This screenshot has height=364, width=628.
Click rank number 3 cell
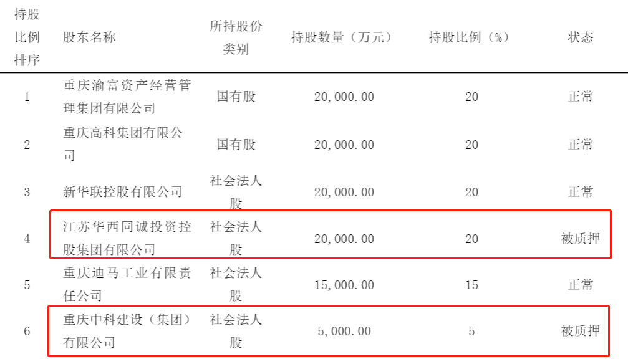tap(27, 192)
